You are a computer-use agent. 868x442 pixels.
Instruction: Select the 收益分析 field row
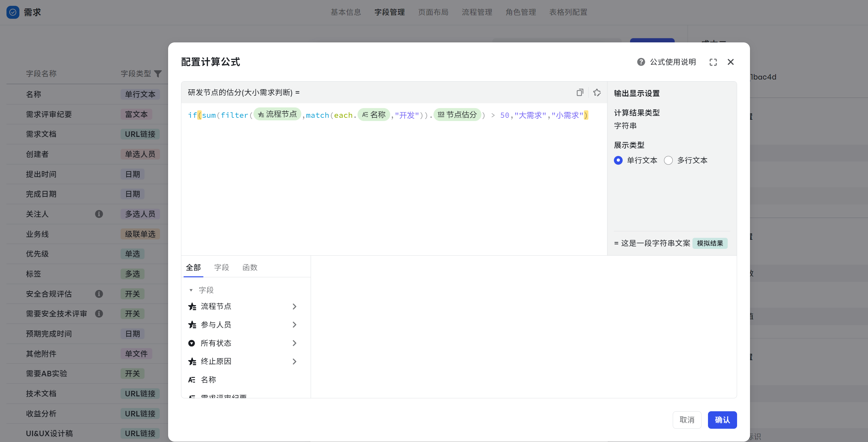(87, 414)
